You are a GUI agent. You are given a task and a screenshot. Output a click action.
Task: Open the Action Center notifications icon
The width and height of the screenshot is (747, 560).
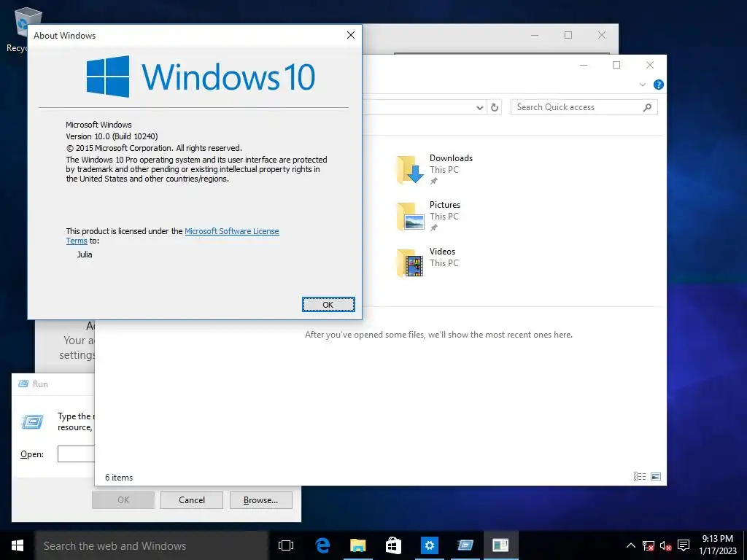point(684,545)
